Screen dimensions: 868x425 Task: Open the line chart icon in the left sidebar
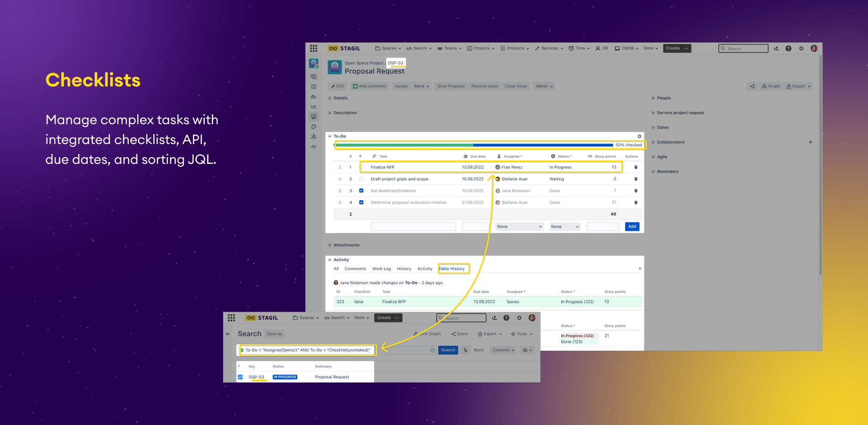pyautogui.click(x=314, y=107)
